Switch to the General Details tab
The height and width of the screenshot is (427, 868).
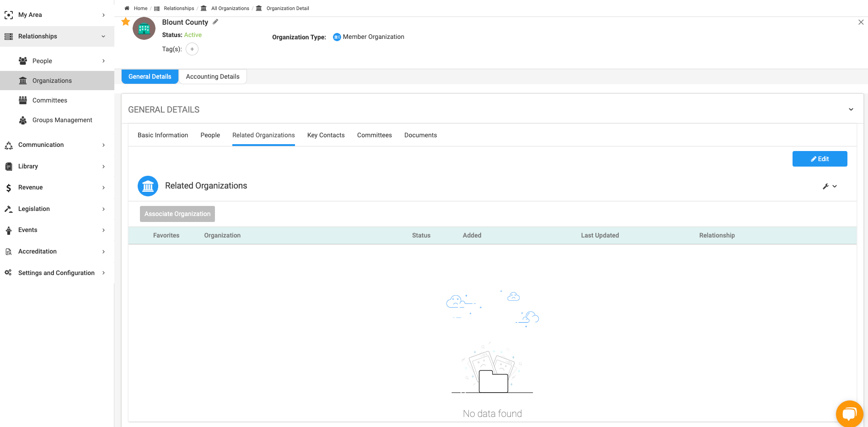pyautogui.click(x=150, y=76)
